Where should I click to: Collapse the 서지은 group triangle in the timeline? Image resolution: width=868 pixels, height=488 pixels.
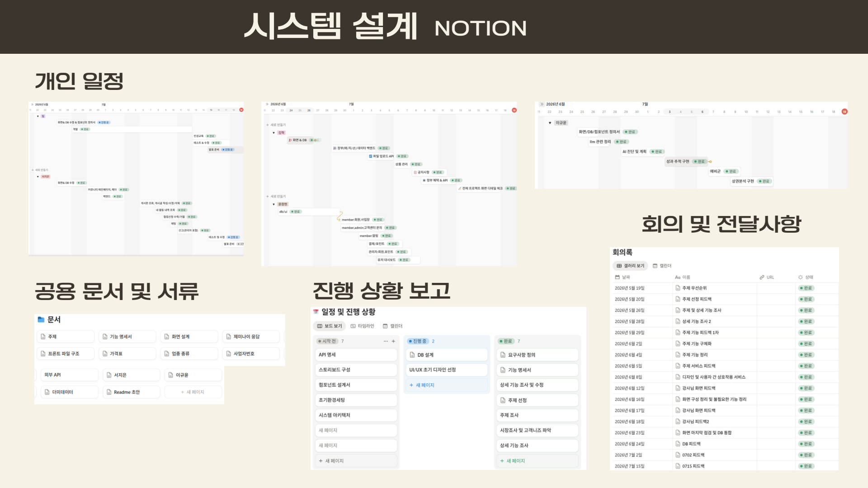coord(38,177)
